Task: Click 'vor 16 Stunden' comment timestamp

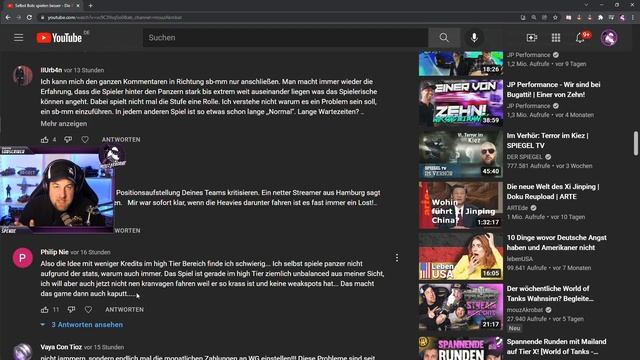Action: click(x=90, y=252)
